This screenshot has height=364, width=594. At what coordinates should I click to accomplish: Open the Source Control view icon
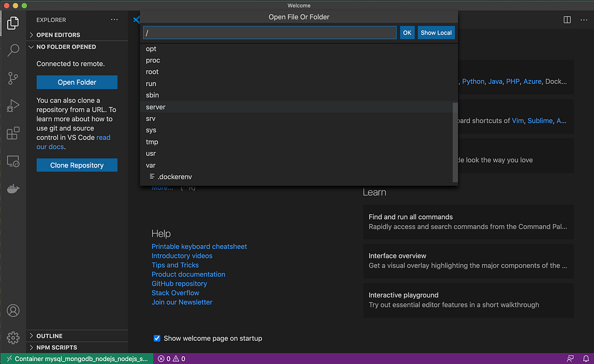pos(13,78)
